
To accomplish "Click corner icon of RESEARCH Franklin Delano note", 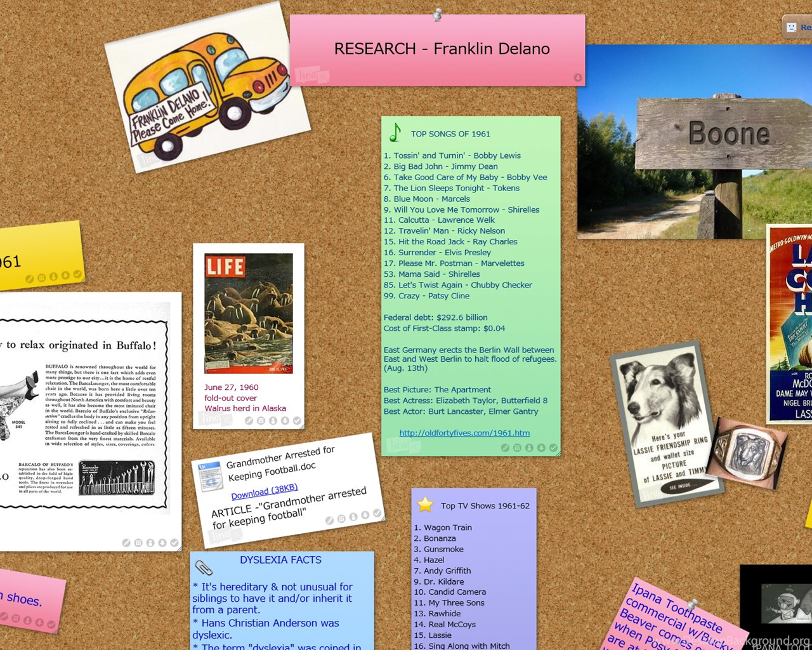I will click(x=578, y=78).
